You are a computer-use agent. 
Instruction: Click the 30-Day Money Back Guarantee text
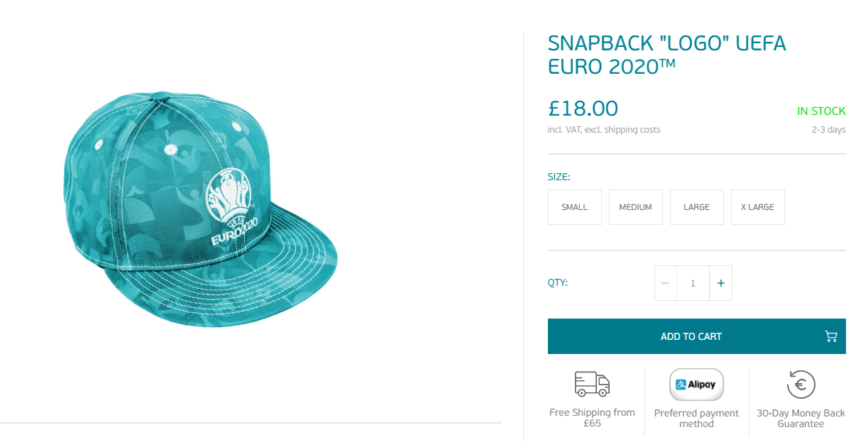click(801, 418)
